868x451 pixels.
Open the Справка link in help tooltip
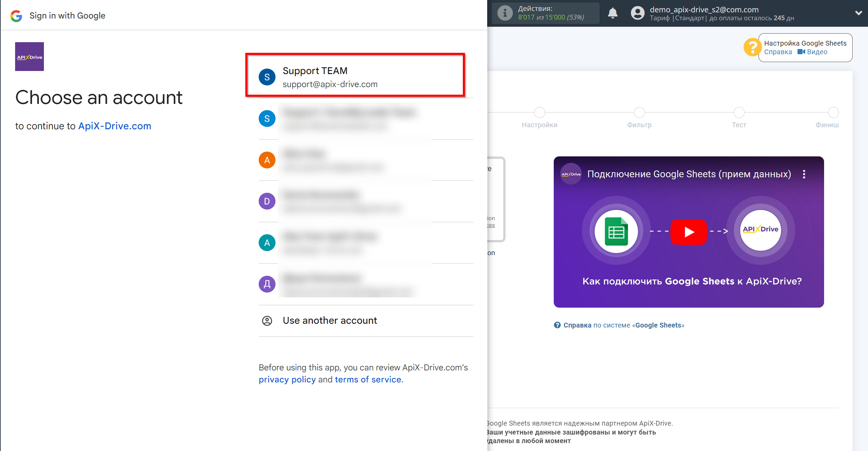(778, 52)
